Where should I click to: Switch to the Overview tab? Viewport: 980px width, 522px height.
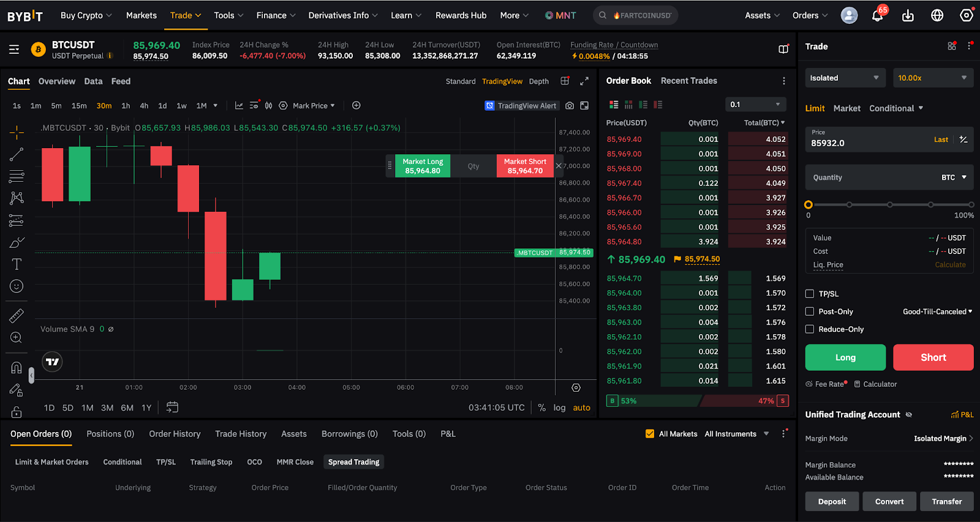(x=57, y=81)
